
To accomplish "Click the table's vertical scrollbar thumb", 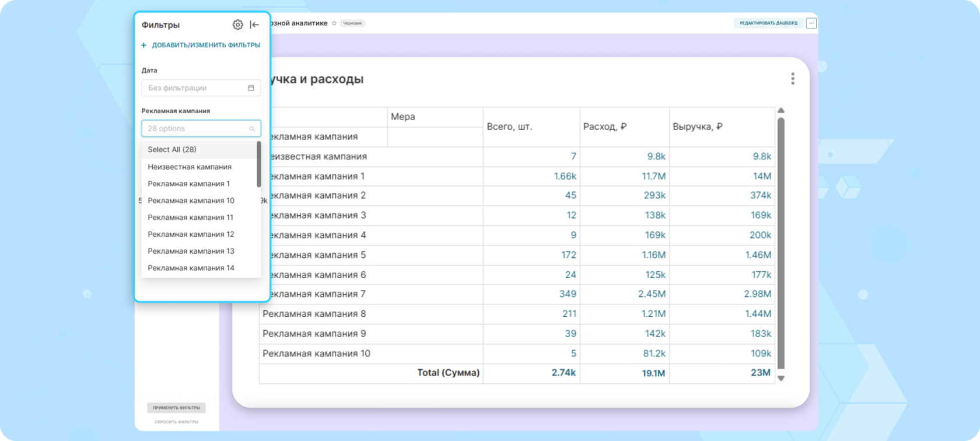I will click(x=781, y=244).
